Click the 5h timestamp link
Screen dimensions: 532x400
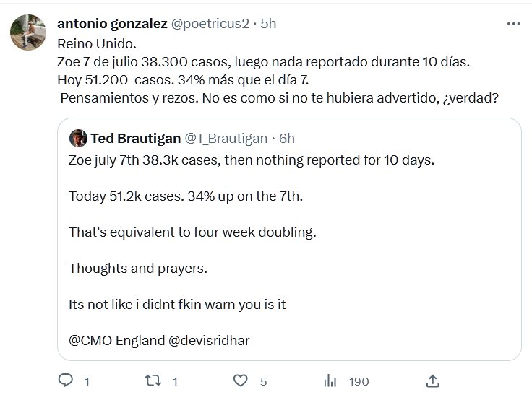pos(268,23)
